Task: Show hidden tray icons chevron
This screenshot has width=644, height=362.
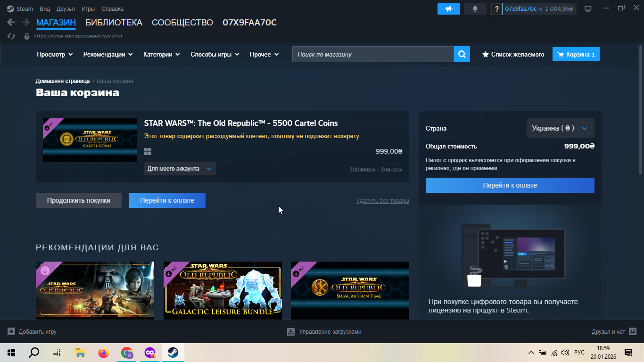Action: tap(531, 353)
